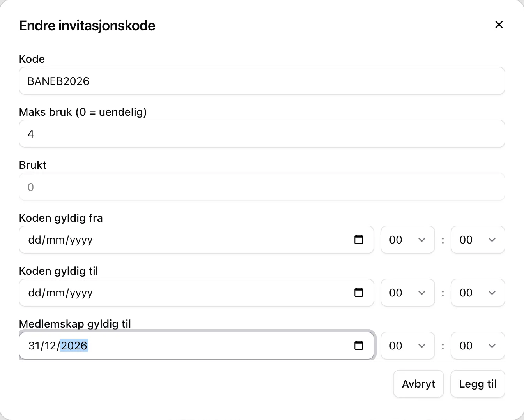Close the Endre invitasjonskode dialog
Screen dimensions: 524x420
pos(499,25)
